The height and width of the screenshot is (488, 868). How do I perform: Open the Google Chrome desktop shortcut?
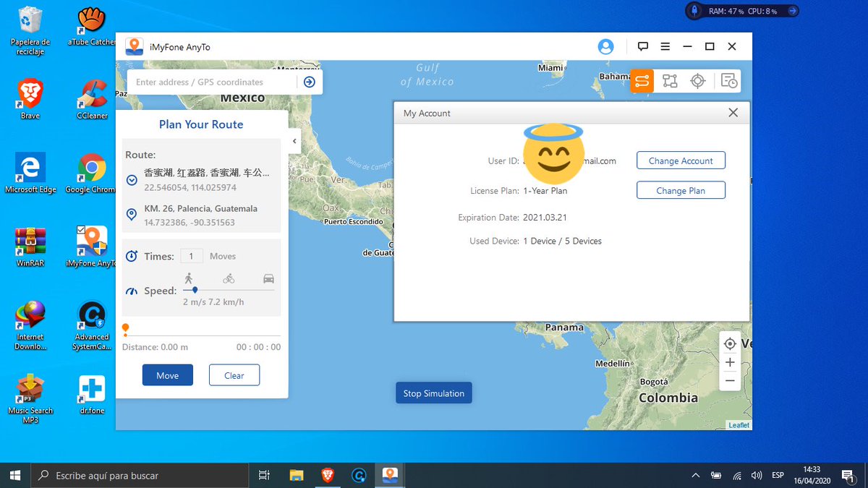(x=92, y=172)
